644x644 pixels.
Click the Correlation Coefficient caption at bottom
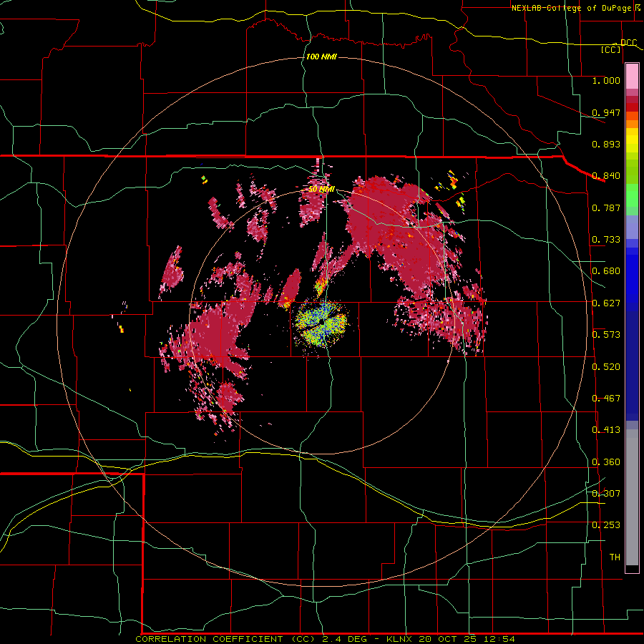pyautogui.click(x=325, y=639)
